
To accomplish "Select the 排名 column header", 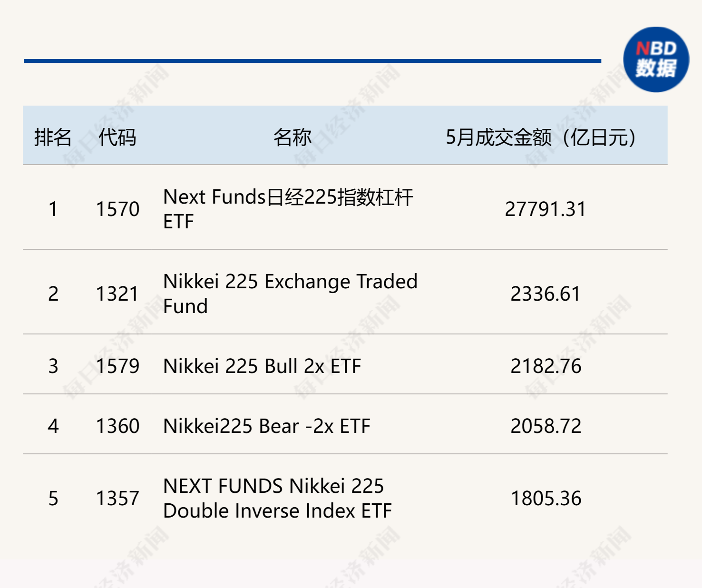I will pyautogui.click(x=53, y=137).
